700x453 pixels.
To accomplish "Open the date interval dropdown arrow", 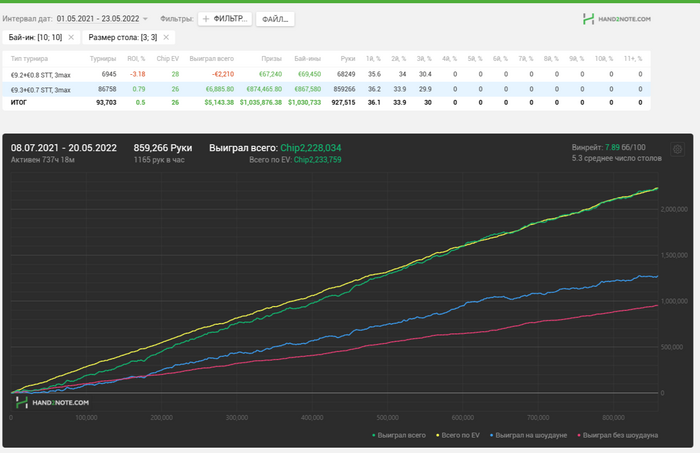I will pyautogui.click(x=145, y=19).
